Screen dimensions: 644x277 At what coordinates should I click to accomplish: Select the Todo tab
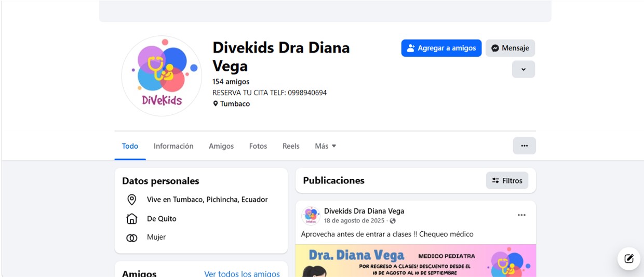pos(130,146)
